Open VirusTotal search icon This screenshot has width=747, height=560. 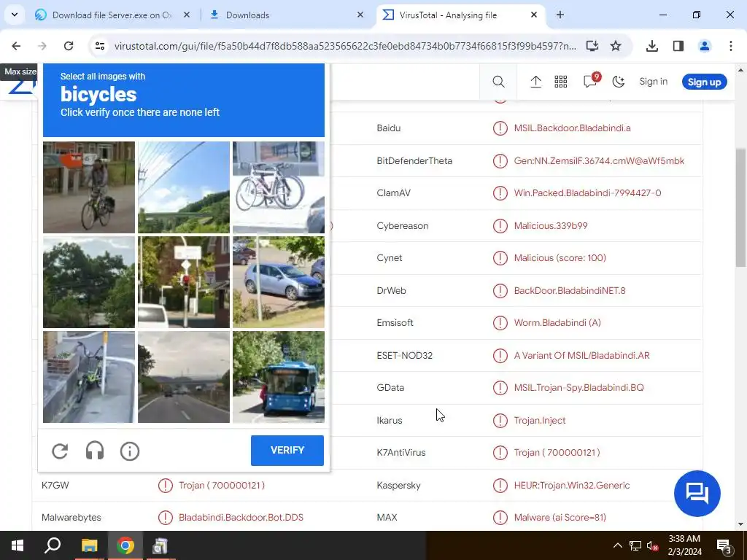(498, 82)
